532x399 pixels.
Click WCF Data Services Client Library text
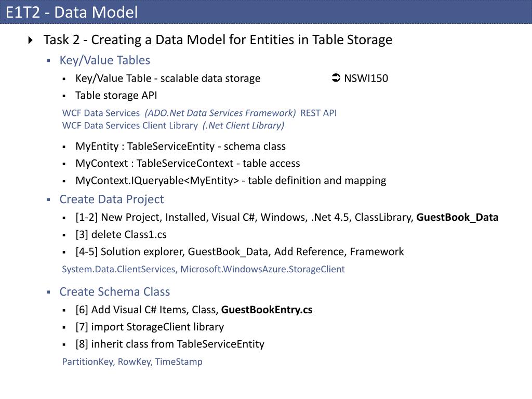click(130, 126)
